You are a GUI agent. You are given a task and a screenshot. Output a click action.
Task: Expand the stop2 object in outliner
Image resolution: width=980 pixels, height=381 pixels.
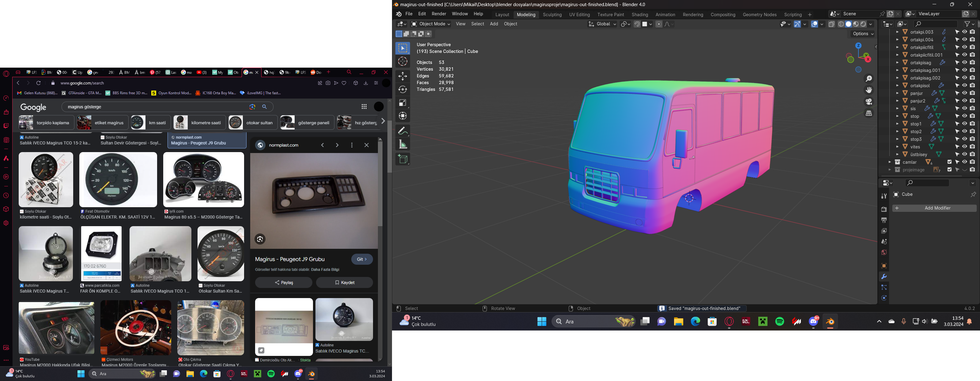(897, 132)
